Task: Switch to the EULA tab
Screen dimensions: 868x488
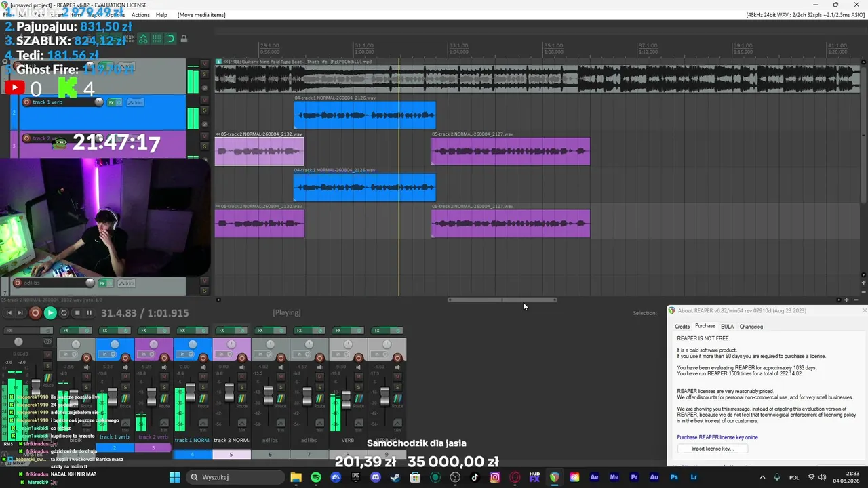Action: [x=727, y=327]
